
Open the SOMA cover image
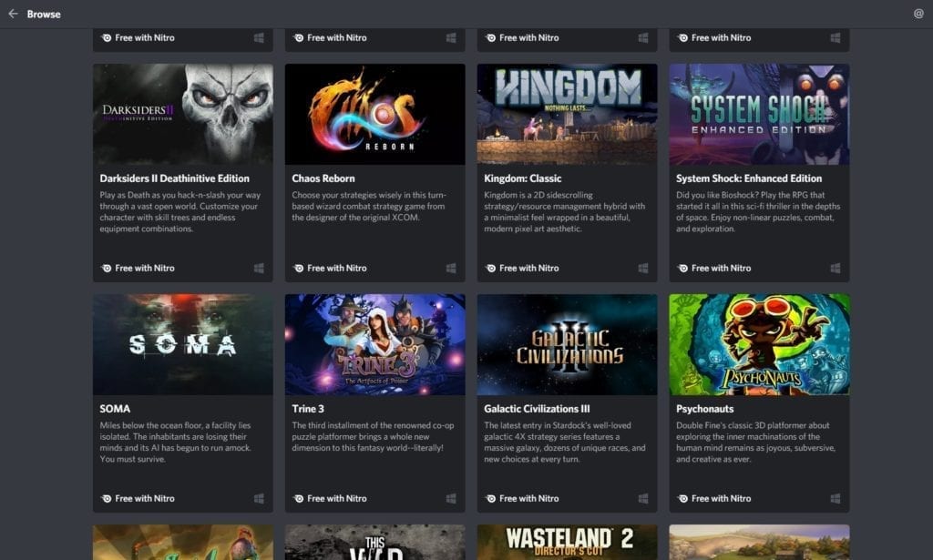182,344
